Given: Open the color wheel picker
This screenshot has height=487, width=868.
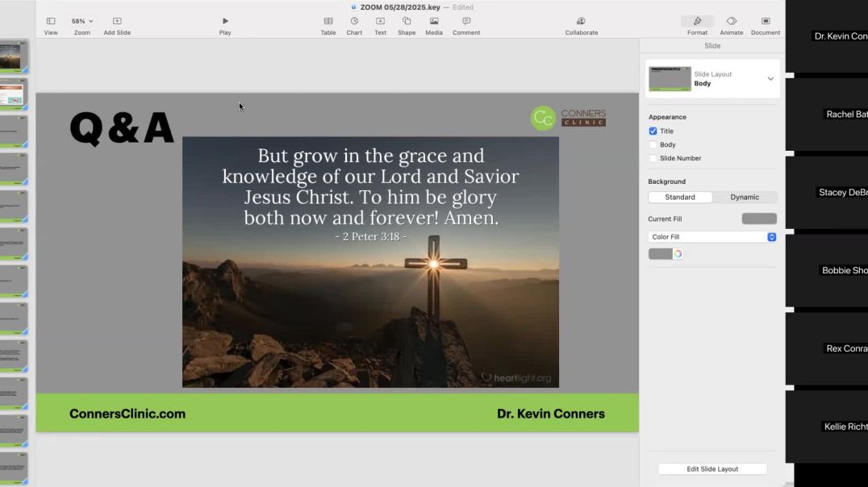Looking at the screenshot, I should click(x=678, y=254).
